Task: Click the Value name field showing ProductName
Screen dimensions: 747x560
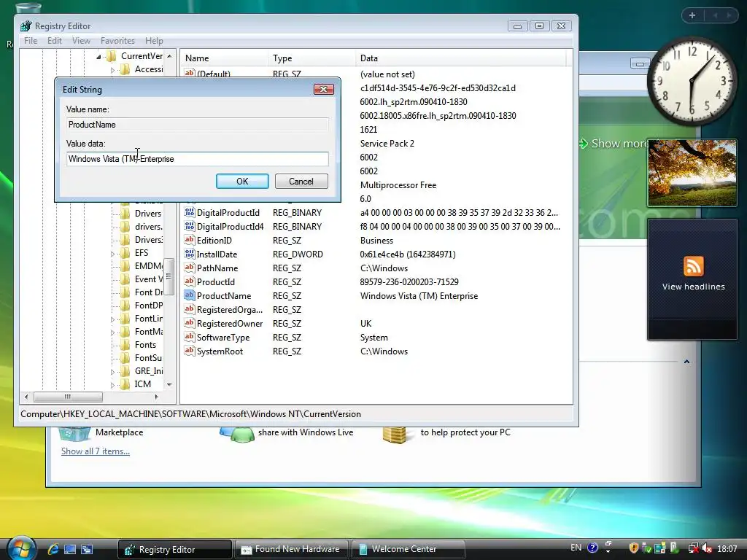Action: (x=197, y=125)
